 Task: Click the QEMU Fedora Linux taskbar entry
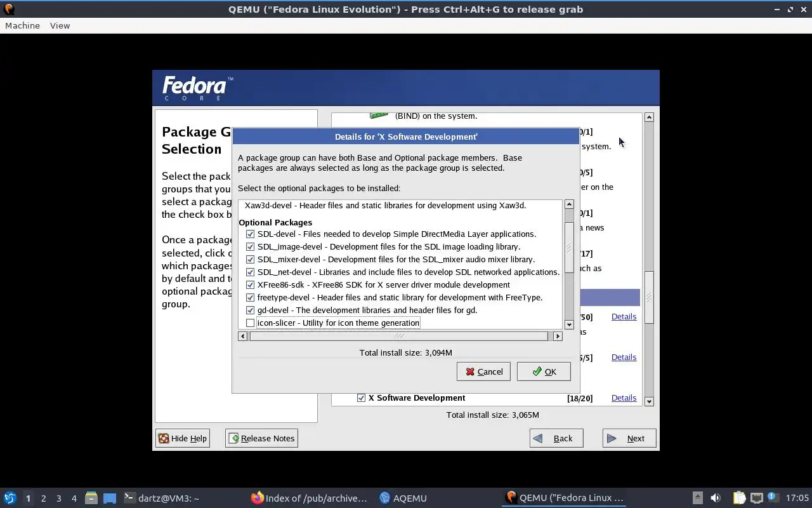tap(565, 498)
